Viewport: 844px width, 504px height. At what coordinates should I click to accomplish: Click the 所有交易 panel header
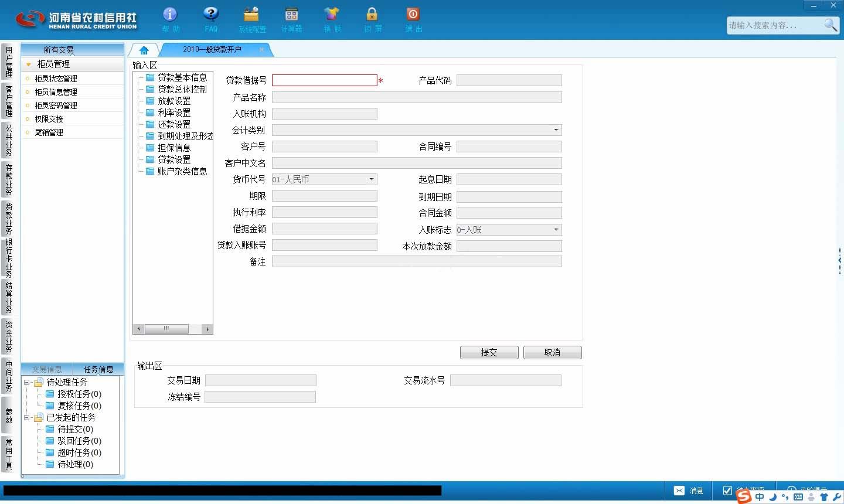(72, 50)
